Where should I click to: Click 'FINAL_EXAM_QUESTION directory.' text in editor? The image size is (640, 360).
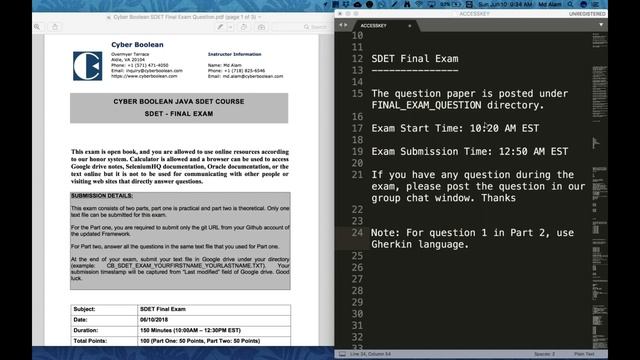458,105
